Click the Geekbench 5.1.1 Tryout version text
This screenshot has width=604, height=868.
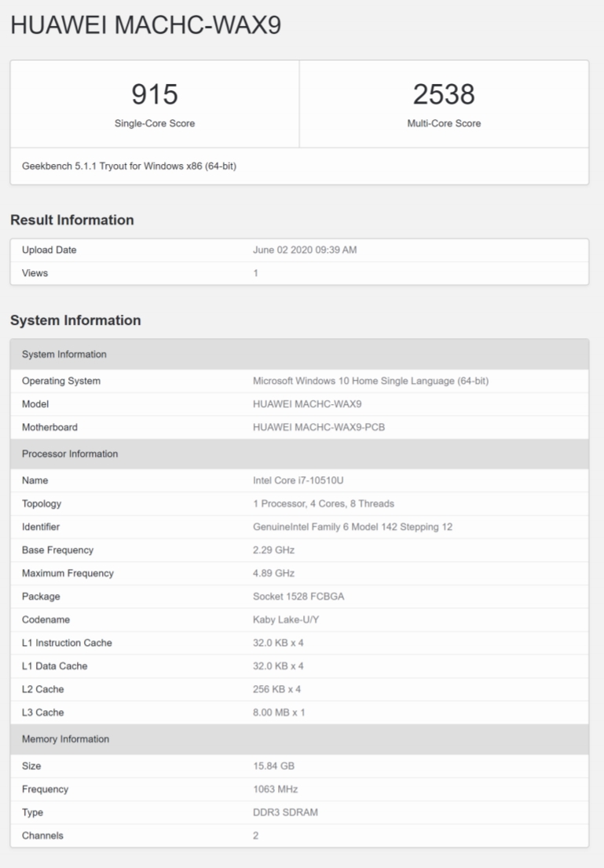129,166
